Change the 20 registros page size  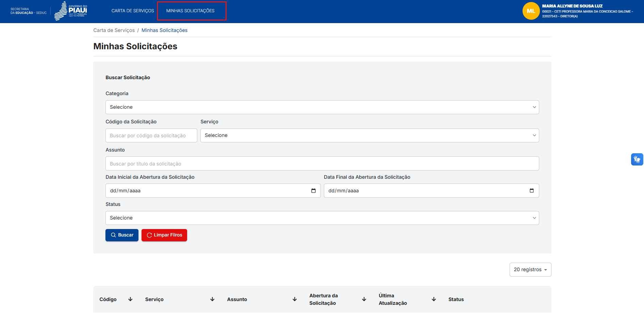click(530, 270)
